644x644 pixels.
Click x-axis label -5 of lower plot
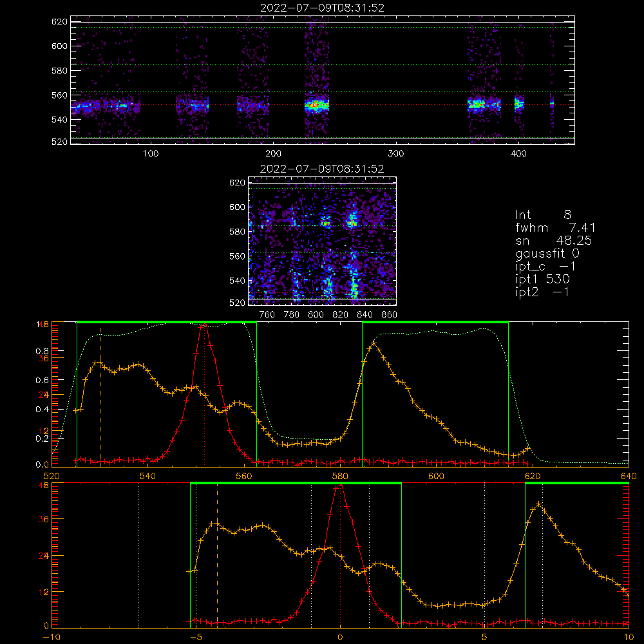coord(196,638)
